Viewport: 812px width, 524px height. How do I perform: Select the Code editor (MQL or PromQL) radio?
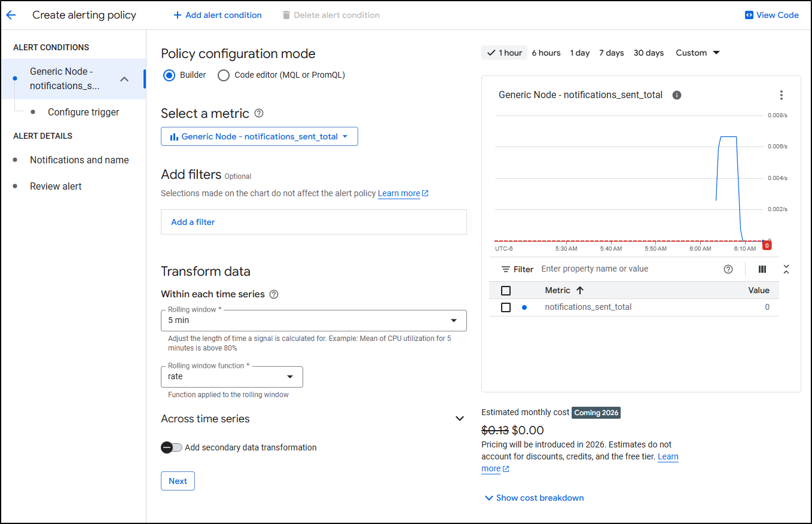coord(224,75)
